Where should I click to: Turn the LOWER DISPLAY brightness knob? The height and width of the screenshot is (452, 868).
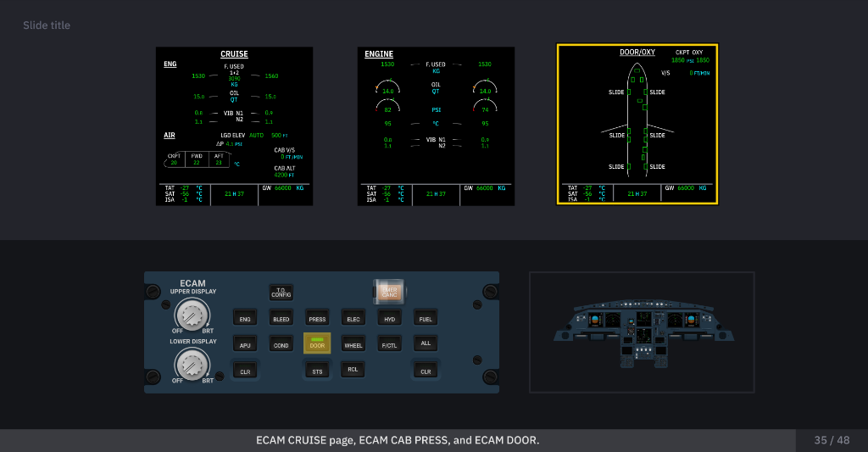(192, 365)
